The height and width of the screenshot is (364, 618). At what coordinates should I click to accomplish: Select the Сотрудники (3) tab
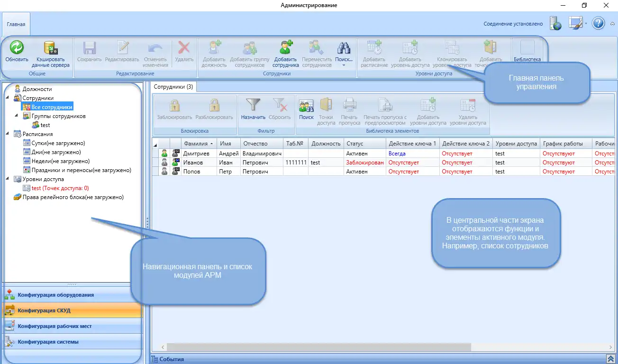(173, 87)
